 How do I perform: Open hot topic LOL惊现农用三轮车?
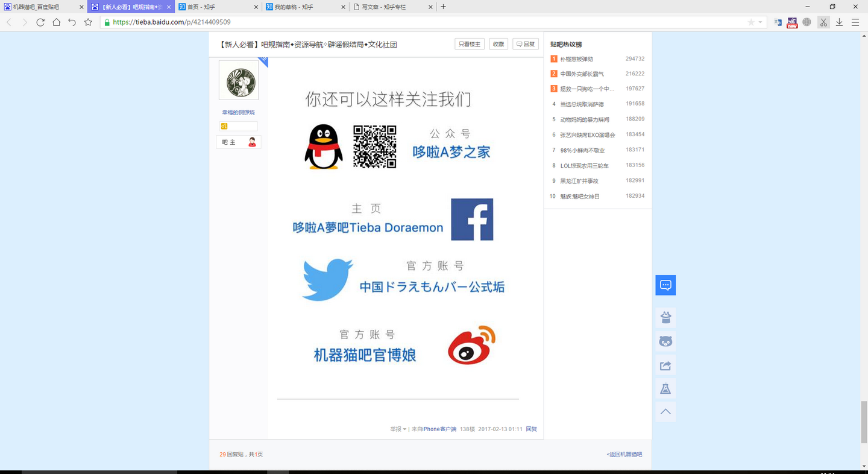coord(585,166)
